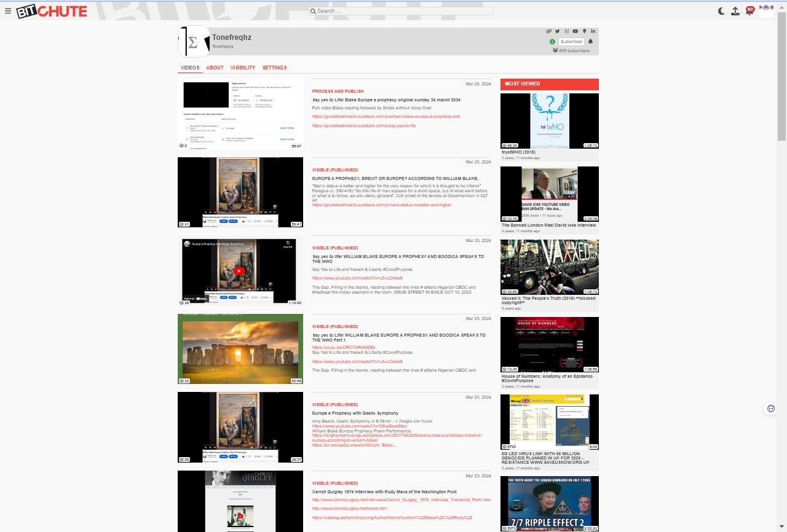This screenshot has width=787, height=532.
Task: Click the lightbulb social icon
Action: point(584,31)
